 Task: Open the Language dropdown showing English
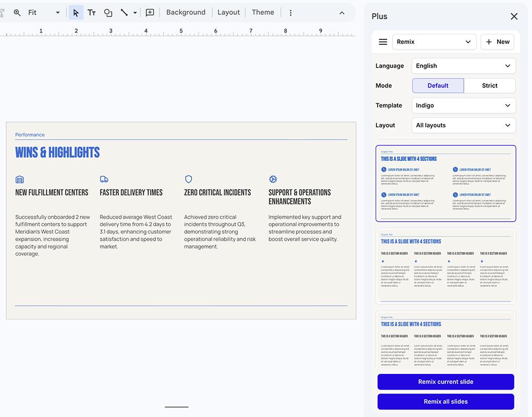click(x=463, y=66)
